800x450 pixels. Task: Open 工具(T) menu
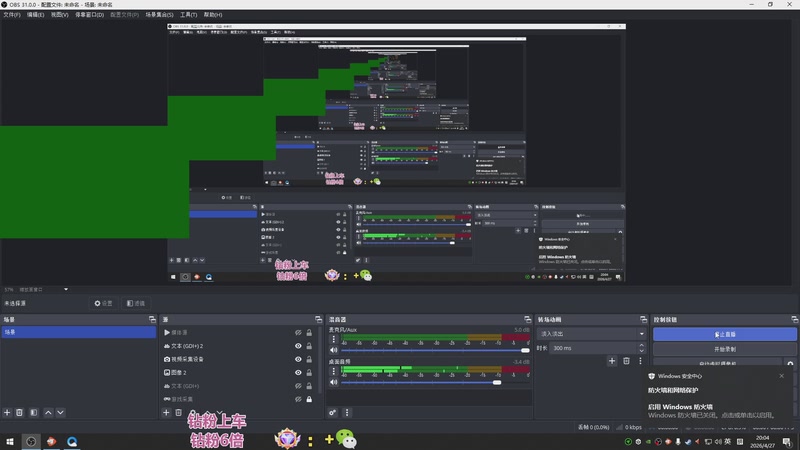[188, 15]
